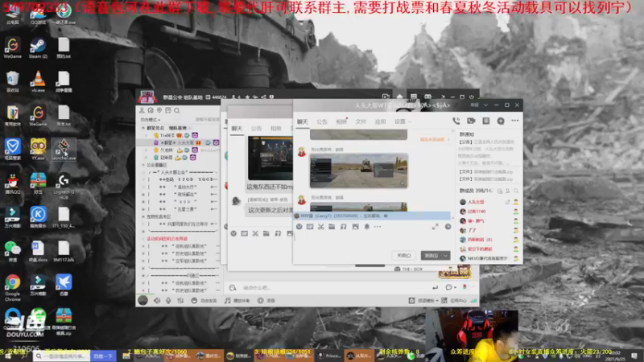Start a voice call in the QQ group

click(x=456, y=121)
